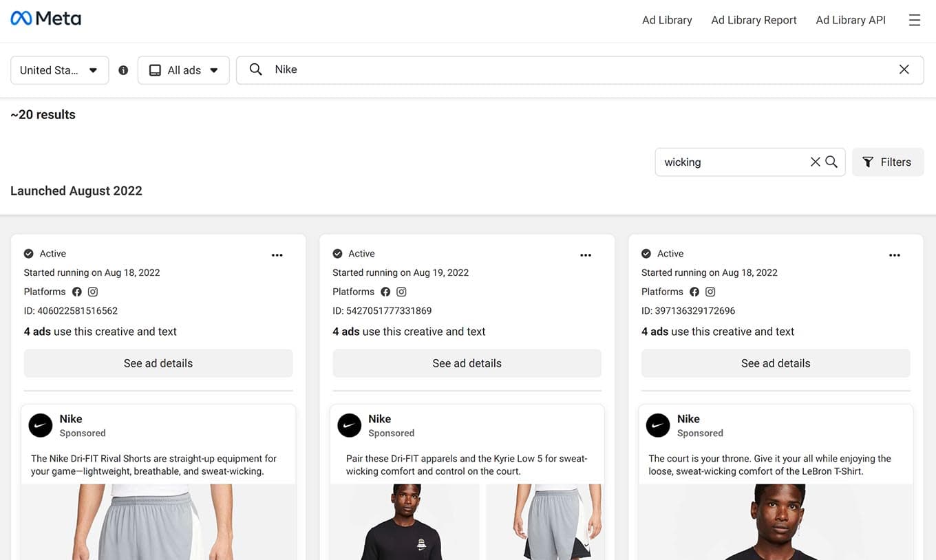Clear the wicking keyword filter

coord(815,162)
